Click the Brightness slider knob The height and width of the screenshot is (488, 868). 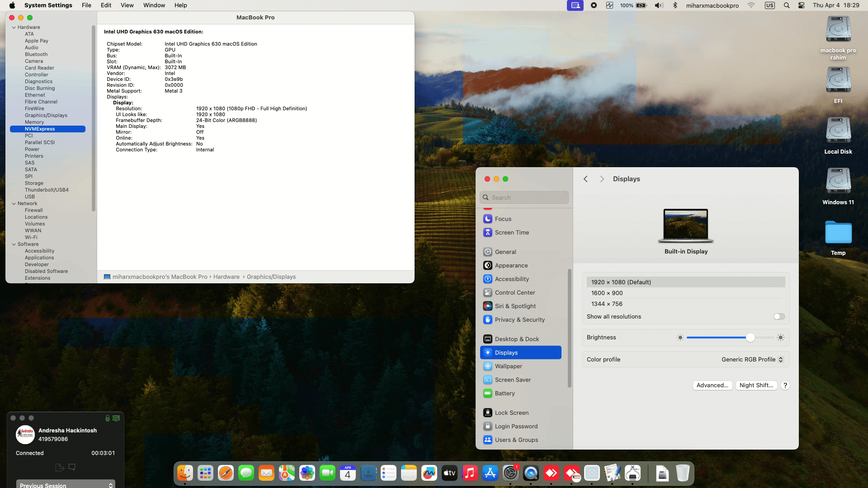click(750, 338)
